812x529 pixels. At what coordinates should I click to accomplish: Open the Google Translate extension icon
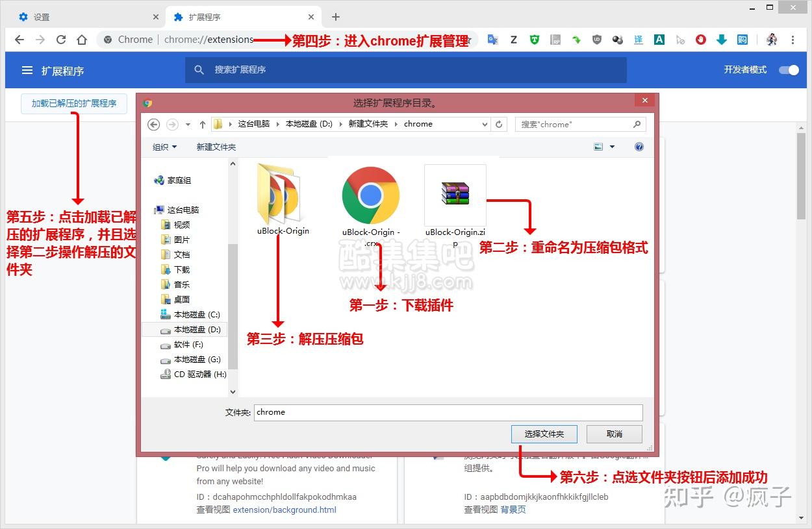pyautogui.click(x=492, y=40)
